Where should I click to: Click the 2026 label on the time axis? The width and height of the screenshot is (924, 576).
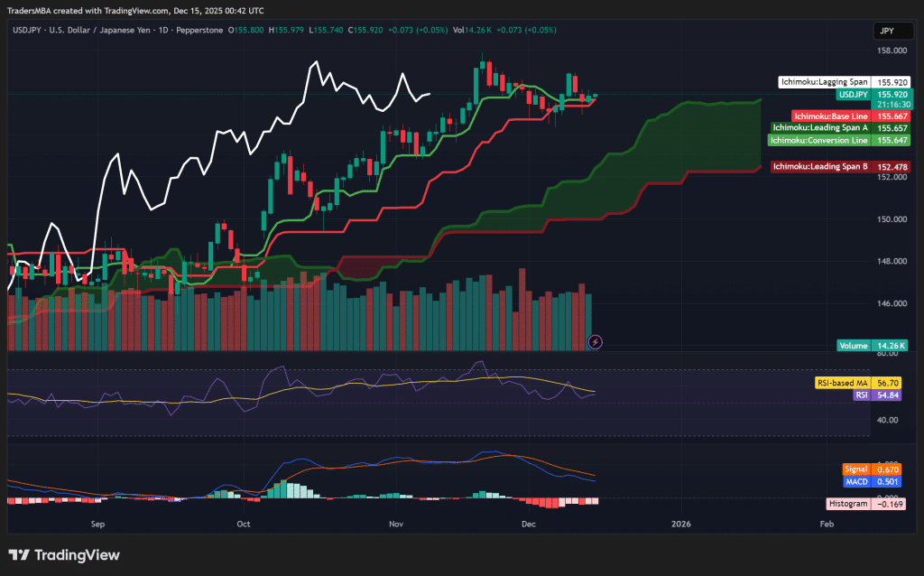[x=681, y=524]
